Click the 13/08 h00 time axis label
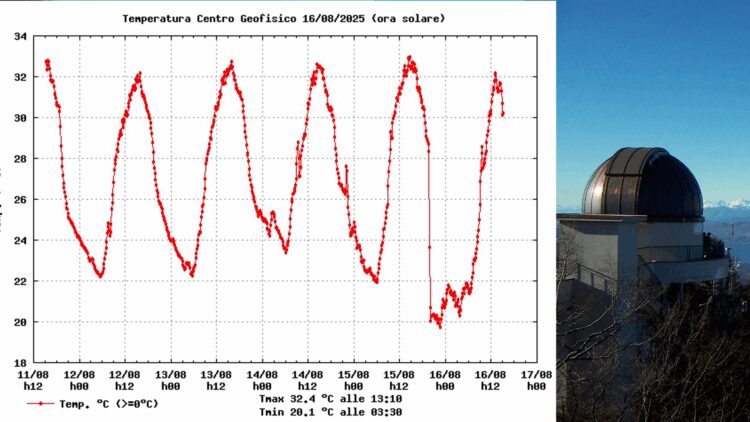Image resolution: width=750 pixels, height=422 pixels. (x=170, y=381)
